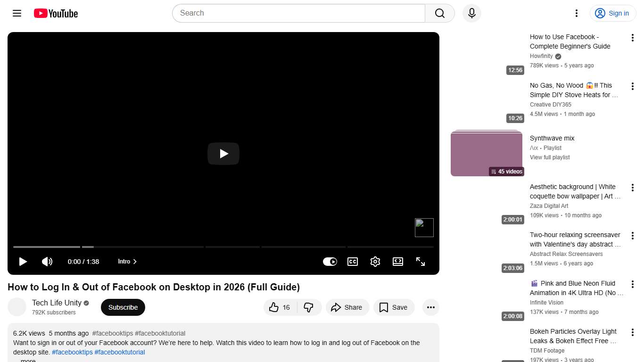Screen dimensions: 644x362
Task: Open options menu for the Howfinity video
Action: tap(633, 38)
